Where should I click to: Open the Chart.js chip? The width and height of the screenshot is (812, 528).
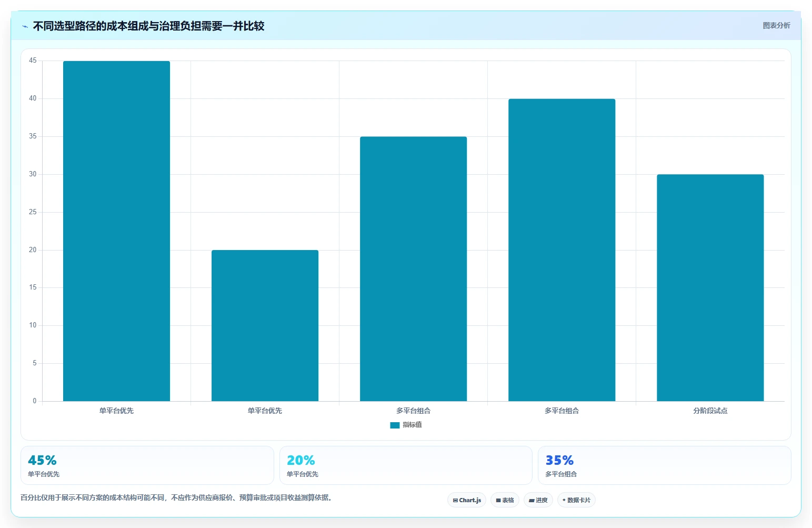[x=467, y=500]
